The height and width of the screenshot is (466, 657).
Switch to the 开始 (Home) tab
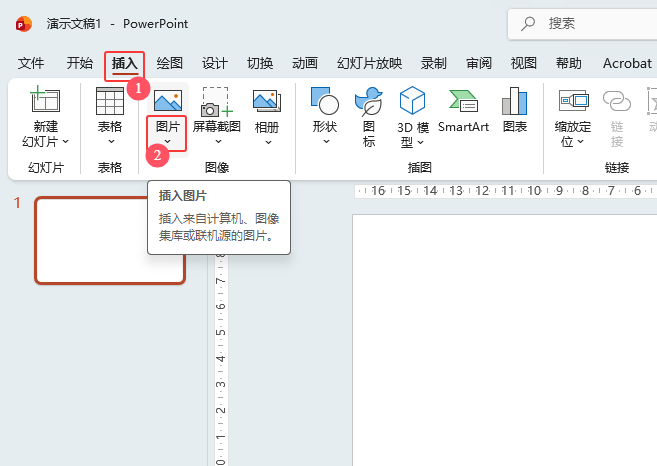80,63
